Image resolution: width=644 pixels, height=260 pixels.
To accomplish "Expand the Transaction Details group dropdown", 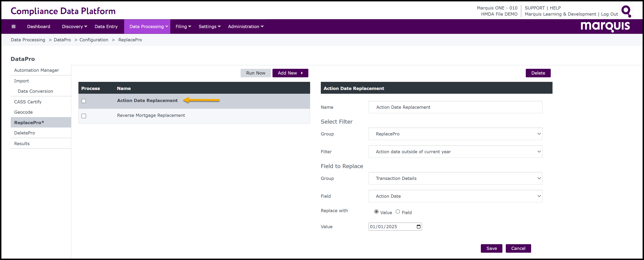I will [x=455, y=178].
